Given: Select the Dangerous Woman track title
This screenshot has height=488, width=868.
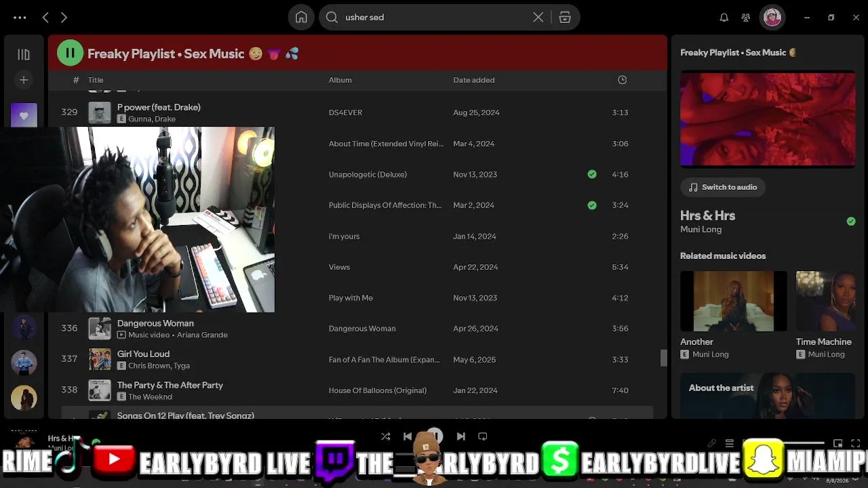Looking at the screenshot, I should (x=155, y=323).
